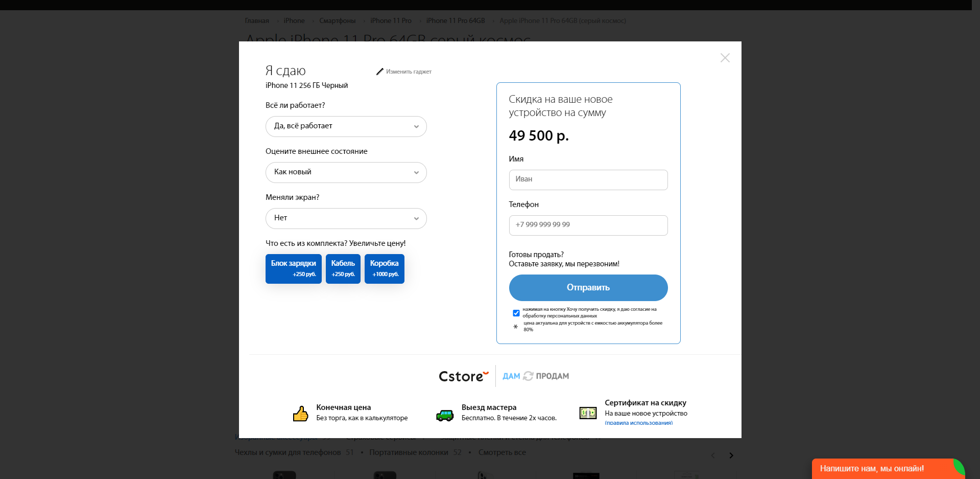Click the thumbs-up Конечная цена icon
980x479 pixels.
[301, 413]
